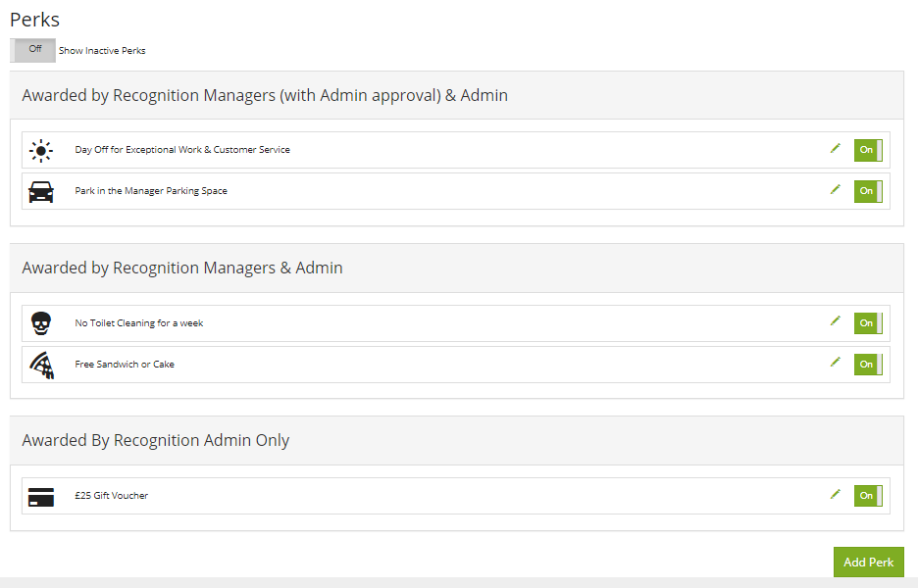The height and width of the screenshot is (588, 918).
Task: Turn off Day Off for Exceptional Work perk
Action: 868,150
